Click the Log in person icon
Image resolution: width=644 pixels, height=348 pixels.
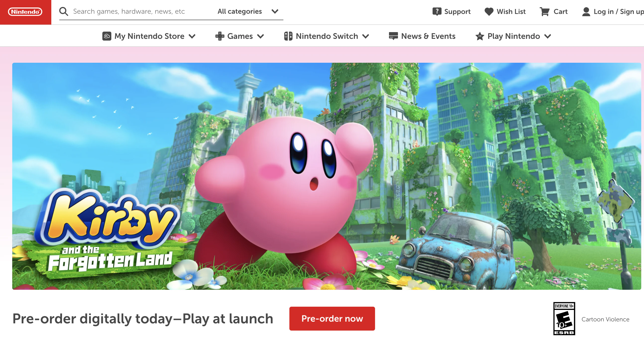pyautogui.click(x=586, y=12)
